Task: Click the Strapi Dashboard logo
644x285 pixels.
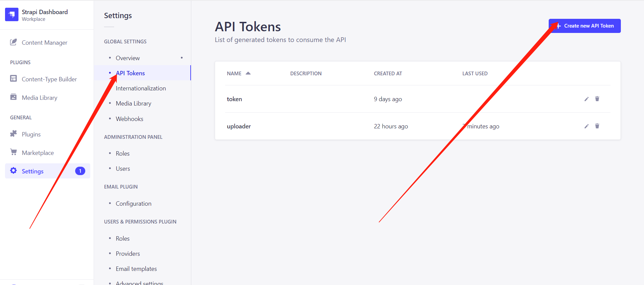Action: (x=12, y=14)
